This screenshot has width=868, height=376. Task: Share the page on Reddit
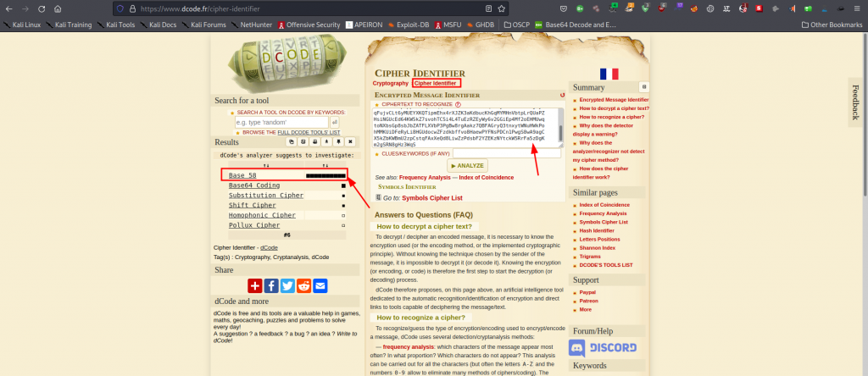[304, 285]
